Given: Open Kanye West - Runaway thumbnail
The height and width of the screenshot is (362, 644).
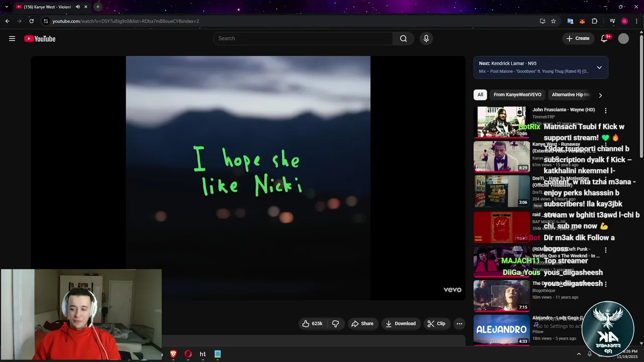Looking at the screenshot, I should 502,156.
